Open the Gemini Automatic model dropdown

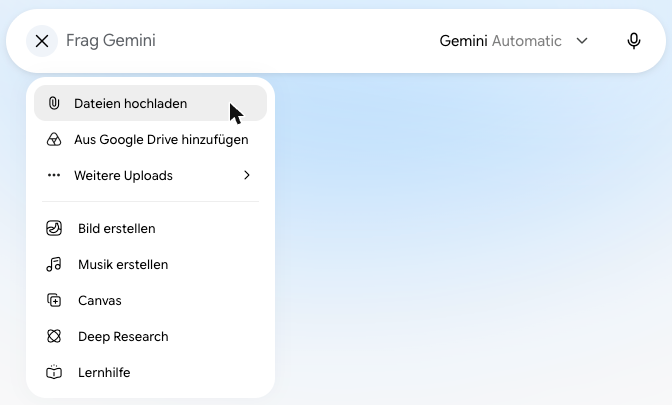tap(513, 41)
